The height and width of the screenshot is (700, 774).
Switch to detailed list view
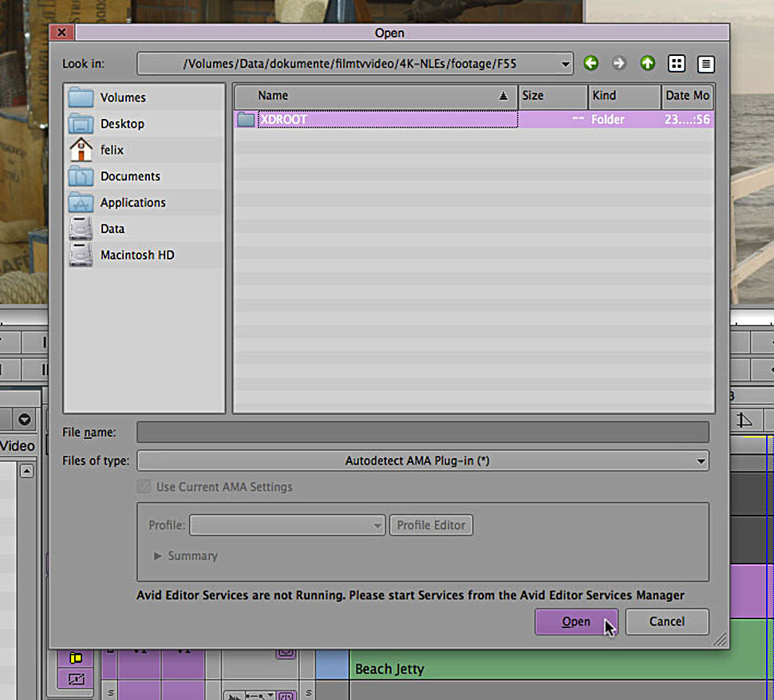pos(705,64)
